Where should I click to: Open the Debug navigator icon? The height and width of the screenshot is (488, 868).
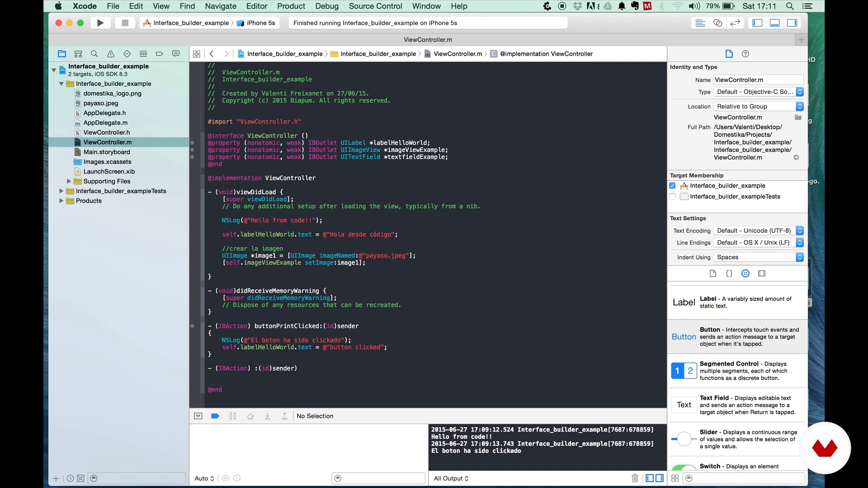143,54
